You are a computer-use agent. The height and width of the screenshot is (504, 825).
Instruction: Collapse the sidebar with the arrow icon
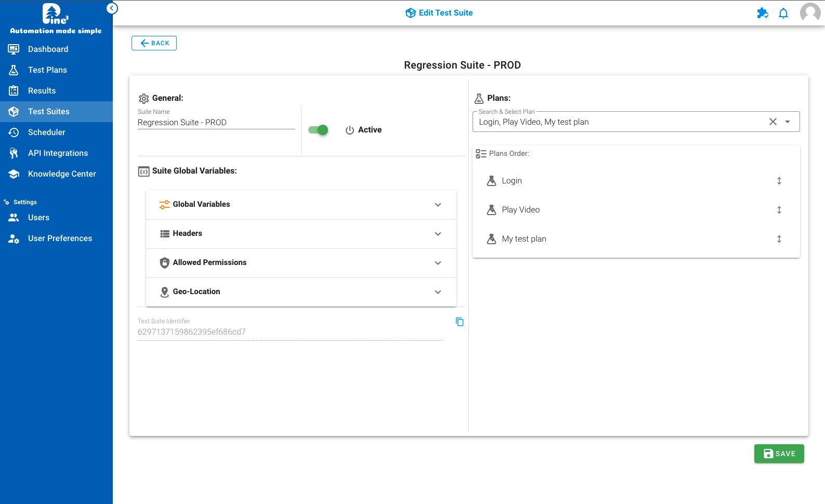tap(112, 8)
